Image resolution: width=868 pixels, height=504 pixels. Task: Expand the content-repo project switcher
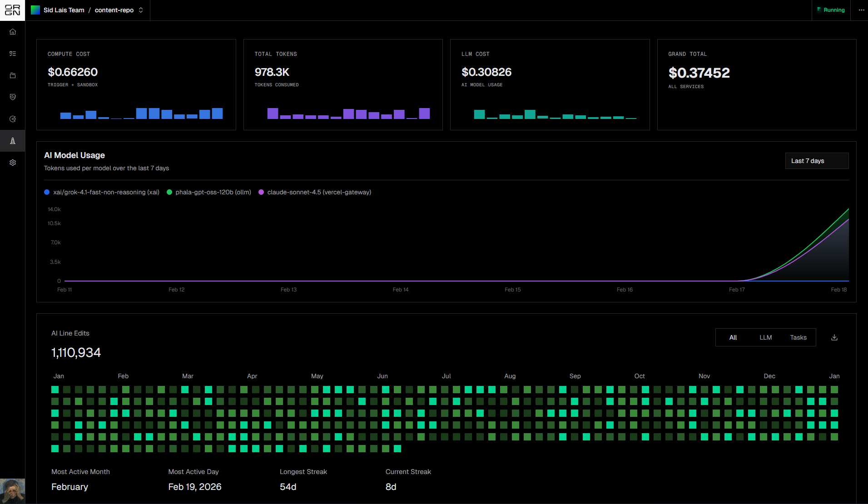pyautogui.click(x=119, y=10)
